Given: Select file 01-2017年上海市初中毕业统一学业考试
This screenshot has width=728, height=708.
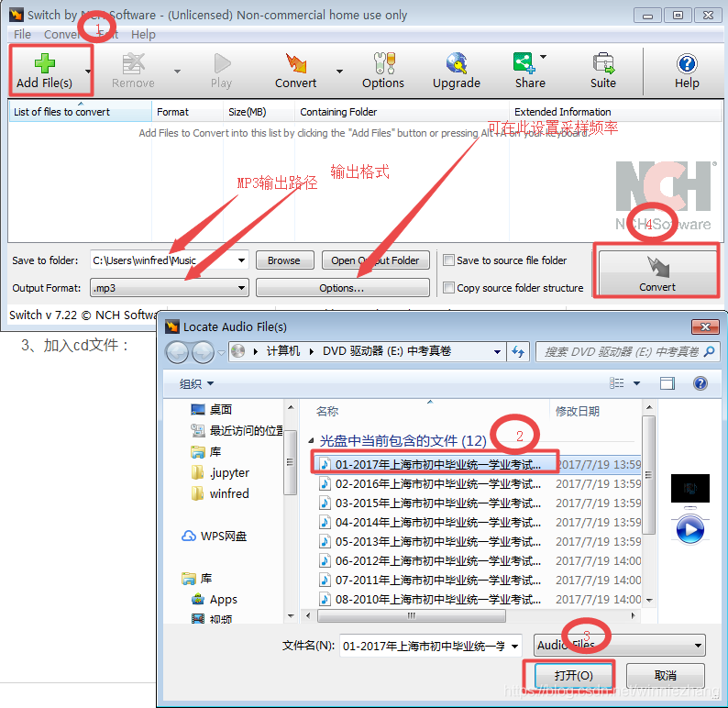Looking at the screenshot, I should pos(478,464).
